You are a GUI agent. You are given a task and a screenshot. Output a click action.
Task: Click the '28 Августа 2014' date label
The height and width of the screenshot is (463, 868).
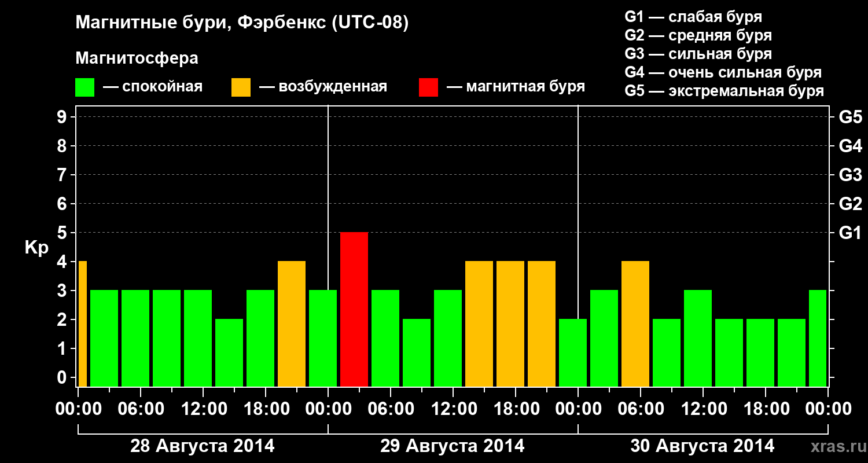coord(203,446)
